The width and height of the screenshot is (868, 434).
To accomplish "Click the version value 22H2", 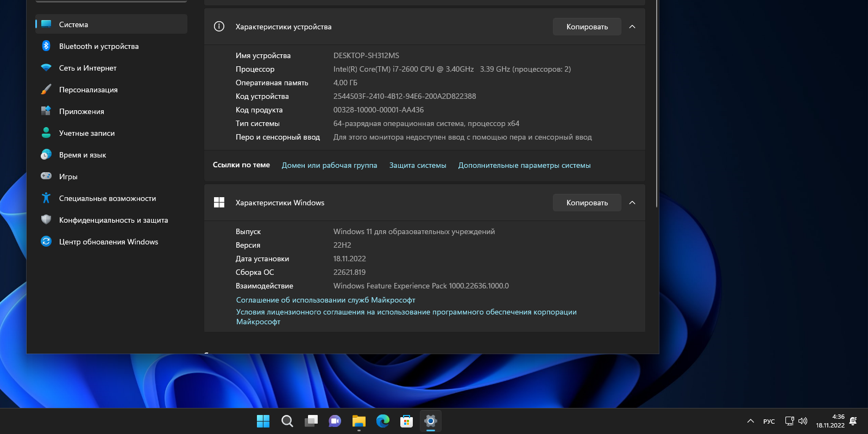I will coord(342,245).
